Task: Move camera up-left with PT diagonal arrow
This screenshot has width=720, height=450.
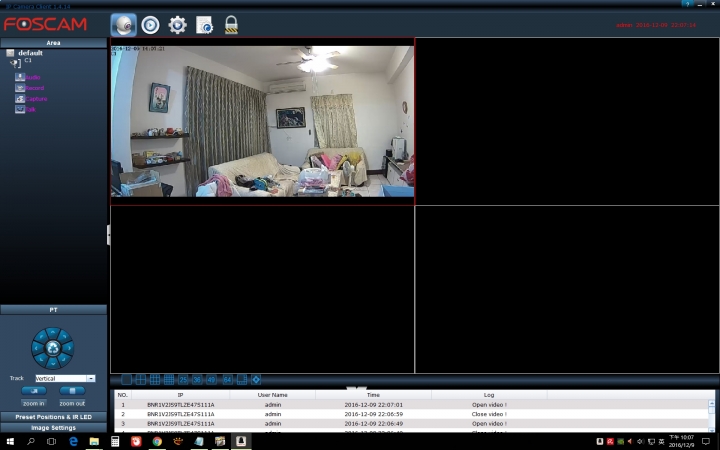Action: coord(41,337)
